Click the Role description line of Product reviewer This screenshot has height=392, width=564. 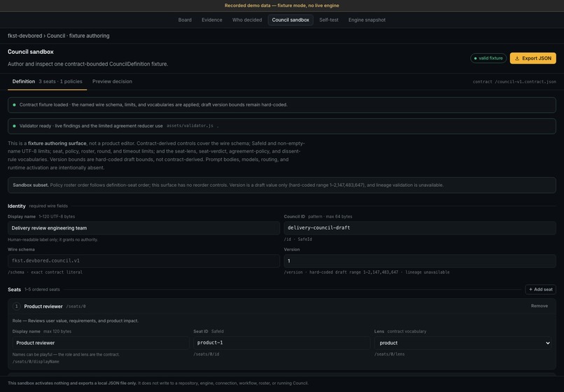75,321
